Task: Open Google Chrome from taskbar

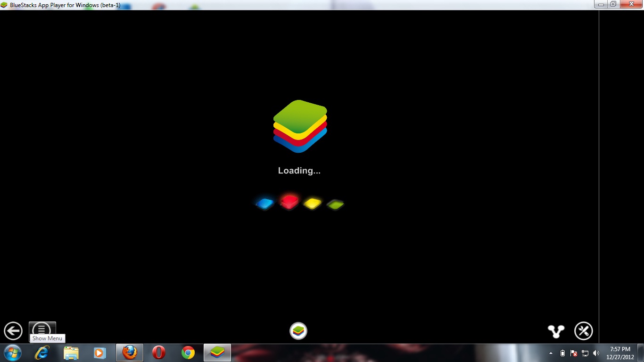Action: tap(188, 353)
